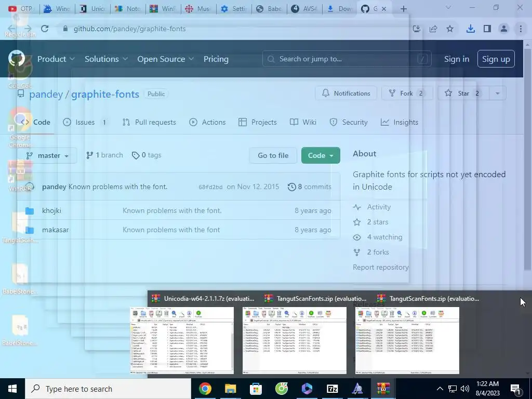Open Windows Start menu
This screenshot has height=399, width=532.
(x=12, y=389)
